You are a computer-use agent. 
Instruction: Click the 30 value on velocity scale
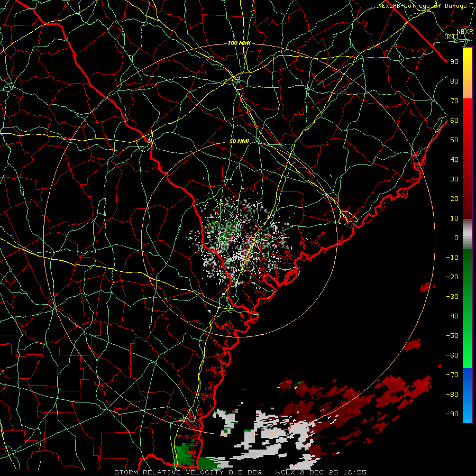point(454,179)
